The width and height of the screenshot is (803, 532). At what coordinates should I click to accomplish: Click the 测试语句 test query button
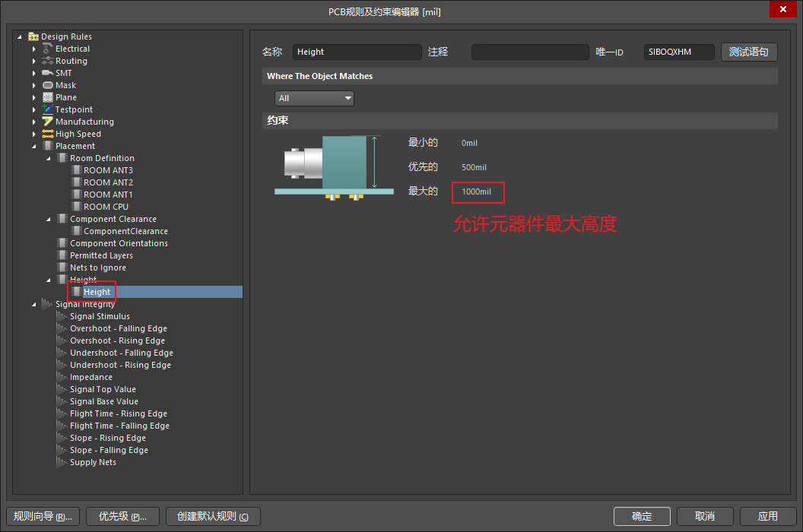pos(749,52)
